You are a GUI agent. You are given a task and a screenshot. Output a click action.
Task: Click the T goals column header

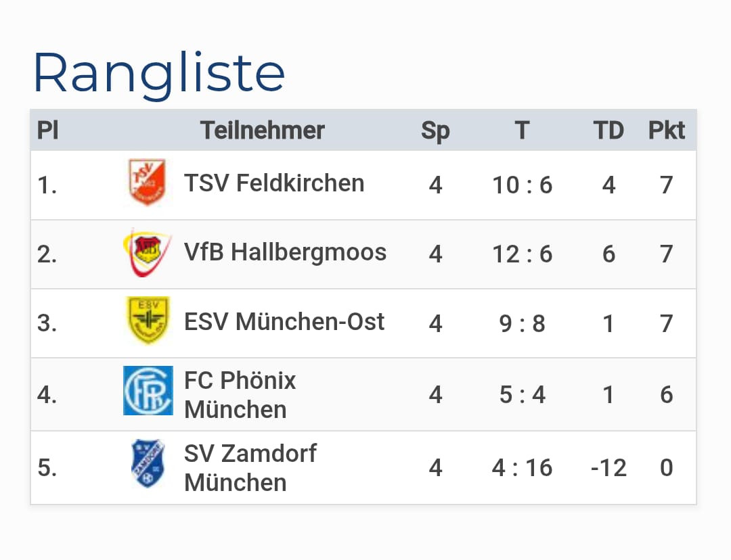click(521, 130)
